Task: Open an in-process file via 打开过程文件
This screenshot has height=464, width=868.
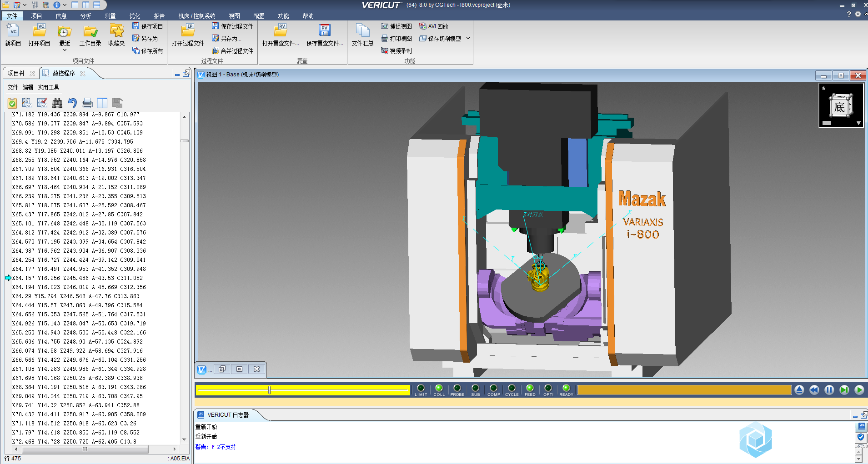Action: click(188, 35)
